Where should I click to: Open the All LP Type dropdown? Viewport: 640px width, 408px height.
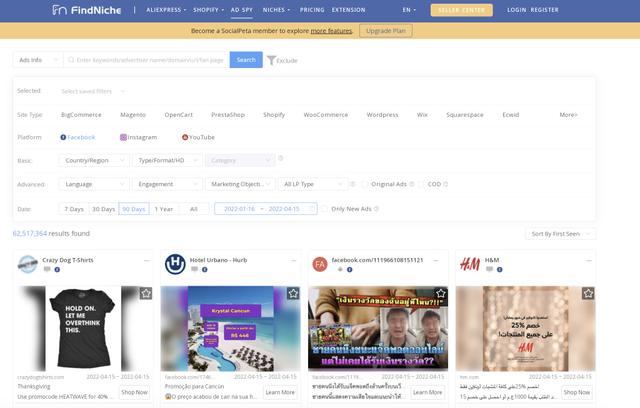[x=313, y=184]
